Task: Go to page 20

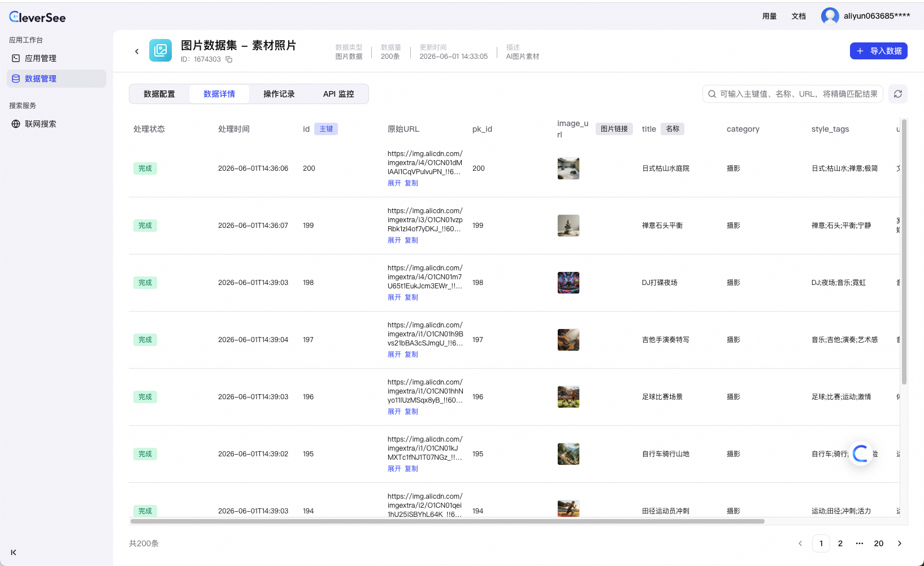Action: point(879,543)
